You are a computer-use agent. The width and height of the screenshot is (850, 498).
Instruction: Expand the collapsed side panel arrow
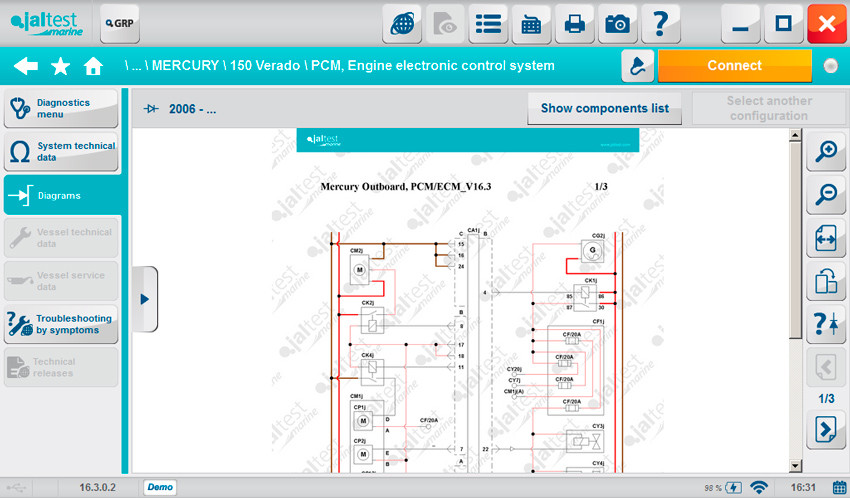point(145,299)
